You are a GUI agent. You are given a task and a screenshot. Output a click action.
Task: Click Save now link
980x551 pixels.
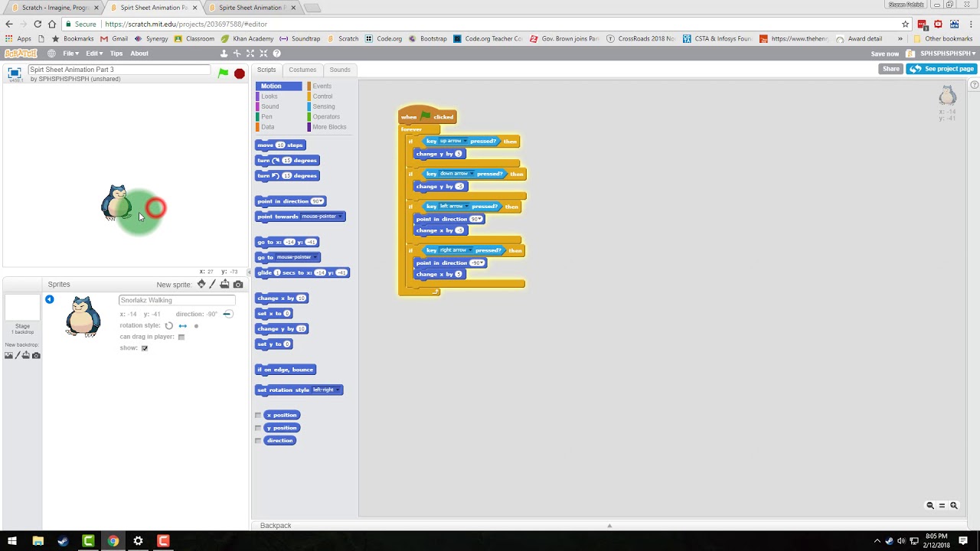885,54
